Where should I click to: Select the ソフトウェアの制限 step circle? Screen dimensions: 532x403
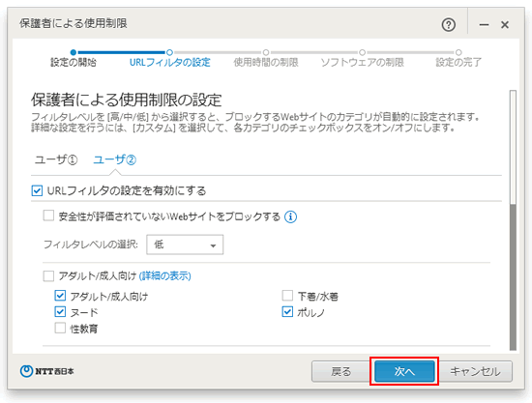(362, 52)
